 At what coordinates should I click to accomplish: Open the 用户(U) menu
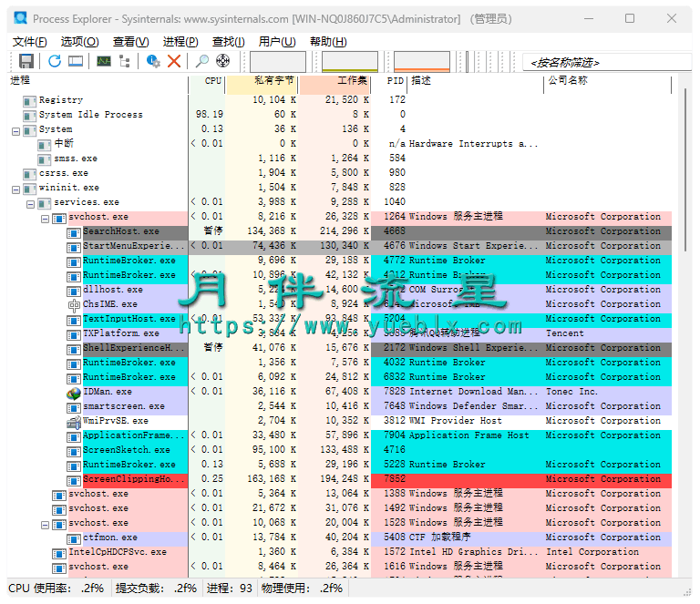coord(277,42)
